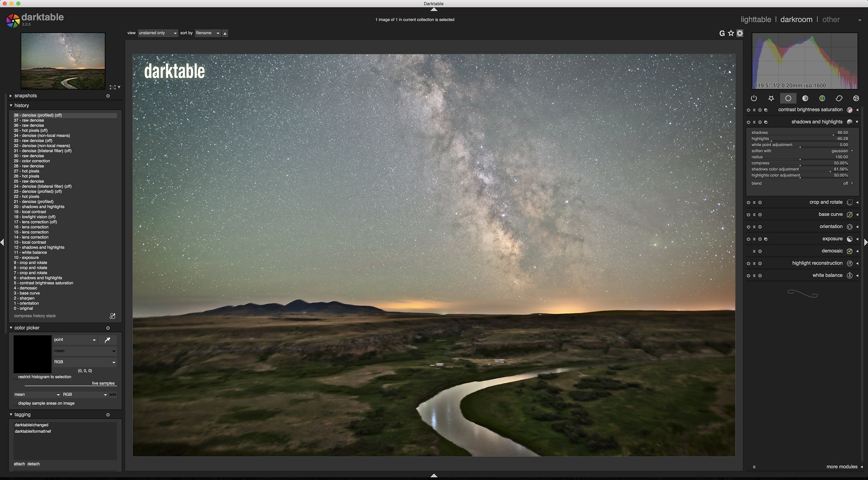
Task: Toggle star rating overlay icon
Action: coord(731,33)
